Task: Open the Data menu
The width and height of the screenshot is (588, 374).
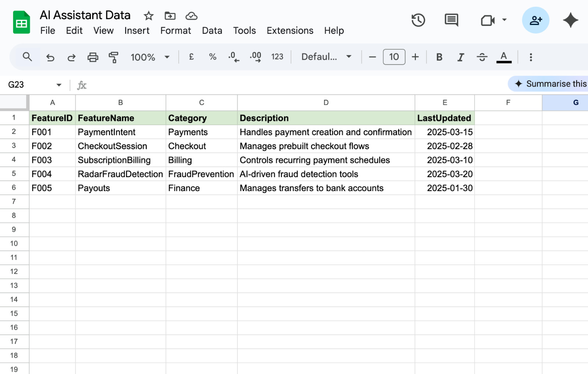Action: point(212,30)
